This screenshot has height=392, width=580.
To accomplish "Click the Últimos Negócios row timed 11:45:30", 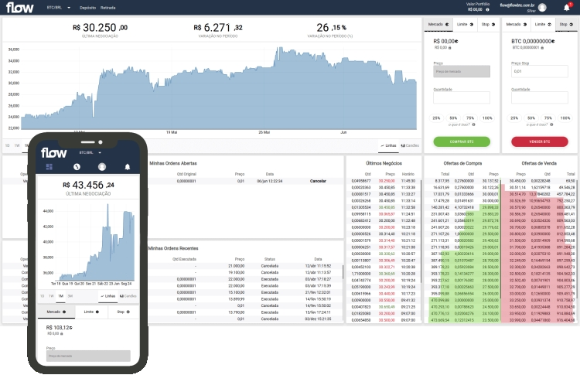I will pyautogui.click(x=384, y=181).
